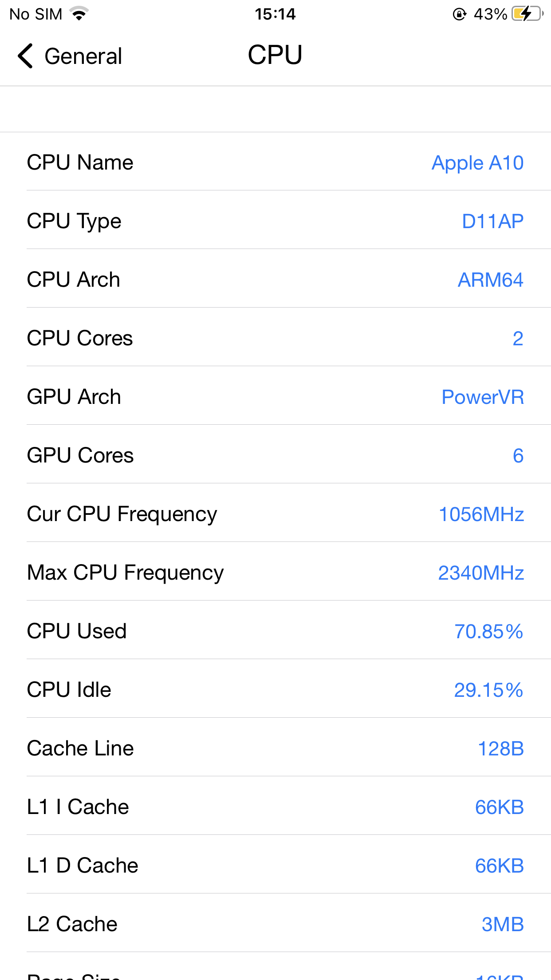Select the CPU Used percentage value
551x980 pixels.
click(488, 632)
